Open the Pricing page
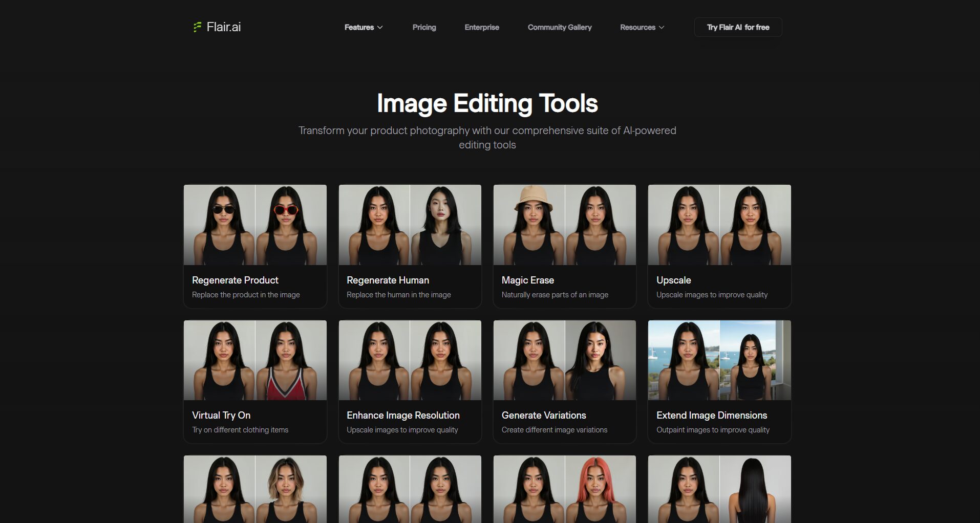 point(424,27)
